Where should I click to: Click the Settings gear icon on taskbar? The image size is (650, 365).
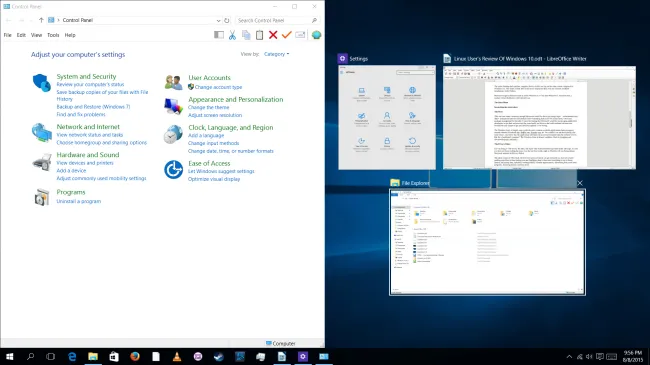303,357
